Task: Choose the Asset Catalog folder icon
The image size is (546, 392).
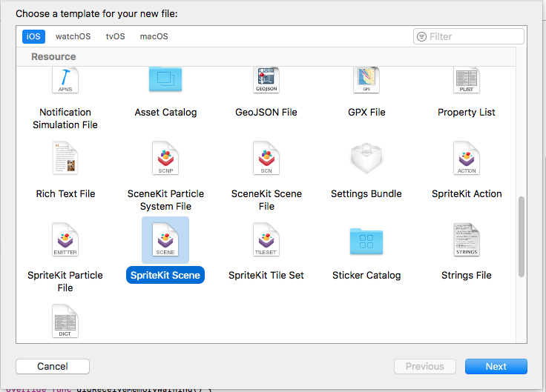Action: tap(165, 79)
